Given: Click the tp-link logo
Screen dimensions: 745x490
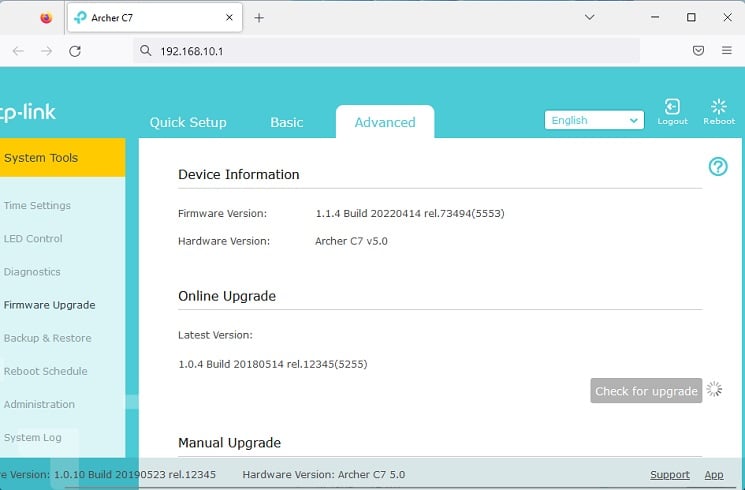Looking at the screenshot, I should [x=28, y=113].
